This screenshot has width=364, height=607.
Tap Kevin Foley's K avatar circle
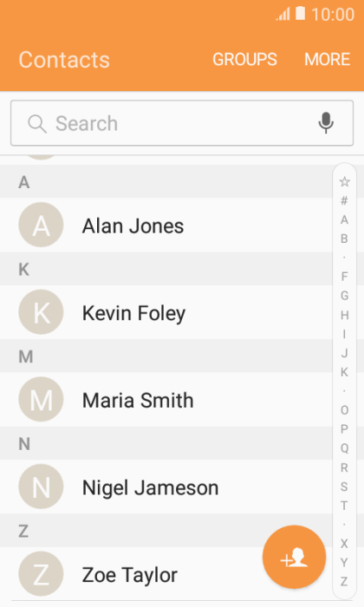(41, 312)
